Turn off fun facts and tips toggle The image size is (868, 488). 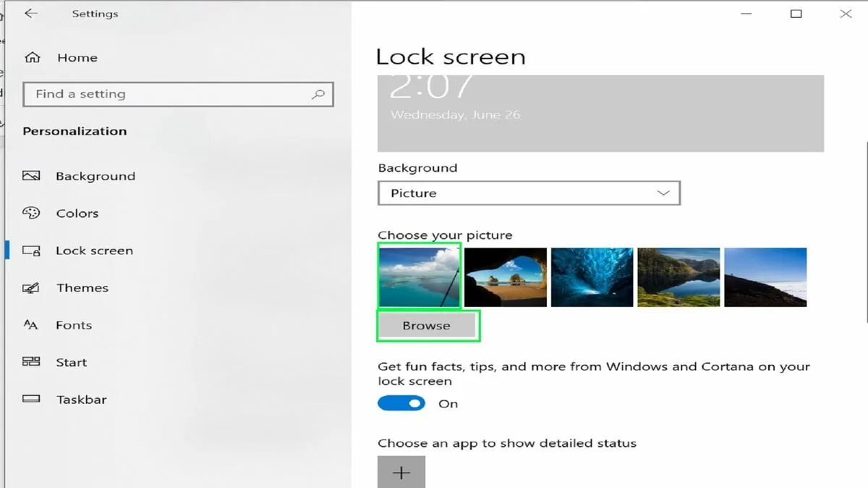[401, 403]
